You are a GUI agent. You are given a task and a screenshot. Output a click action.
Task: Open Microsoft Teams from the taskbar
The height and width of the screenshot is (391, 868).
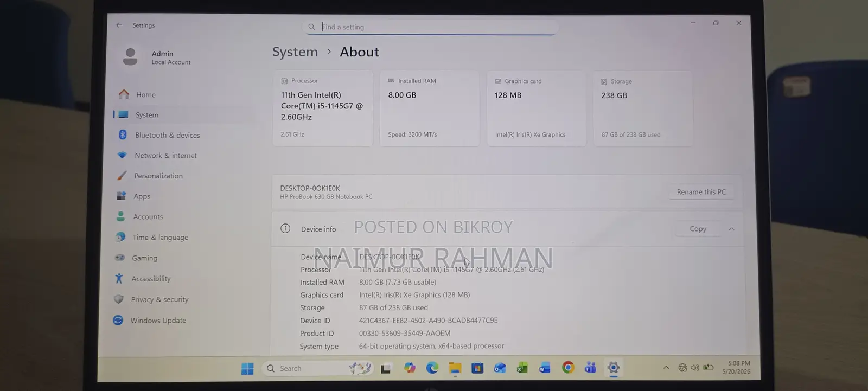[x=590, y=368]
